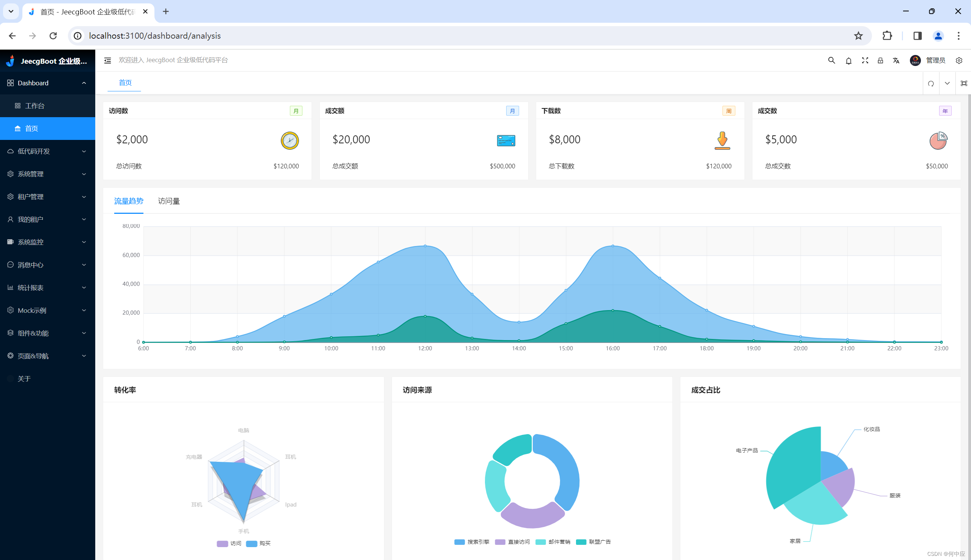Click the 月 tag on 成交额 card
Screen dimensions: 971x560
coord(512,111)
